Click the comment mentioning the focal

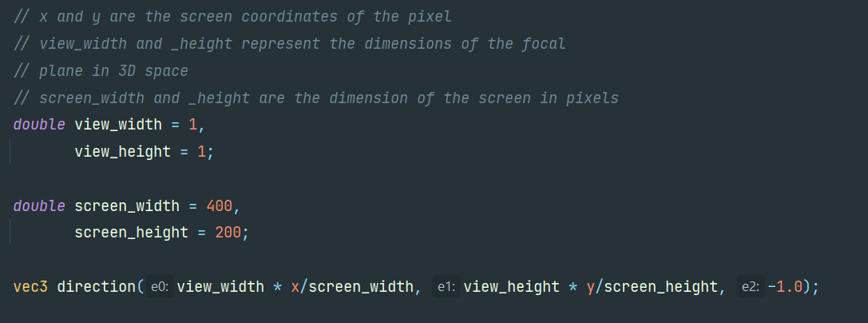pos(289,44)
